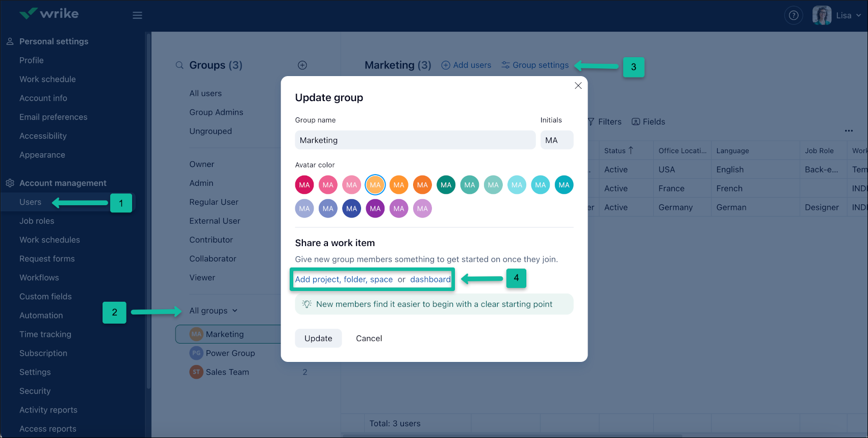
Task: Click the Power Group PG avatar
Action: point(196,353)
